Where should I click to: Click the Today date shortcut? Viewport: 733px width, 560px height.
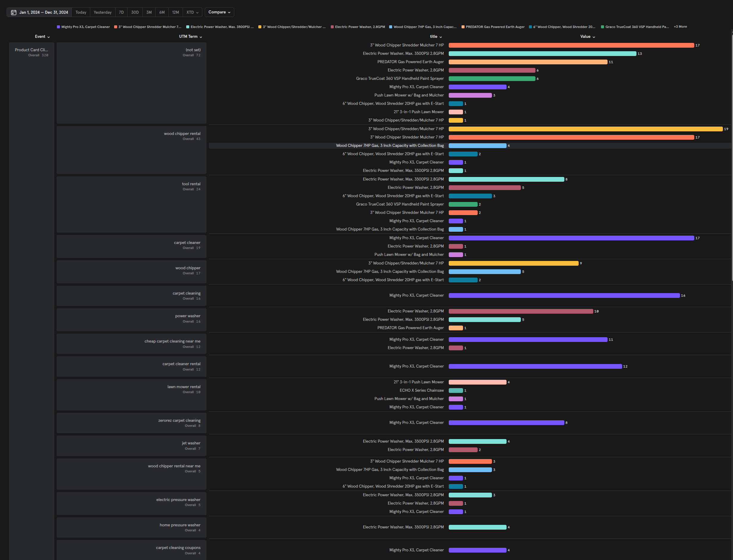(81, 12)
